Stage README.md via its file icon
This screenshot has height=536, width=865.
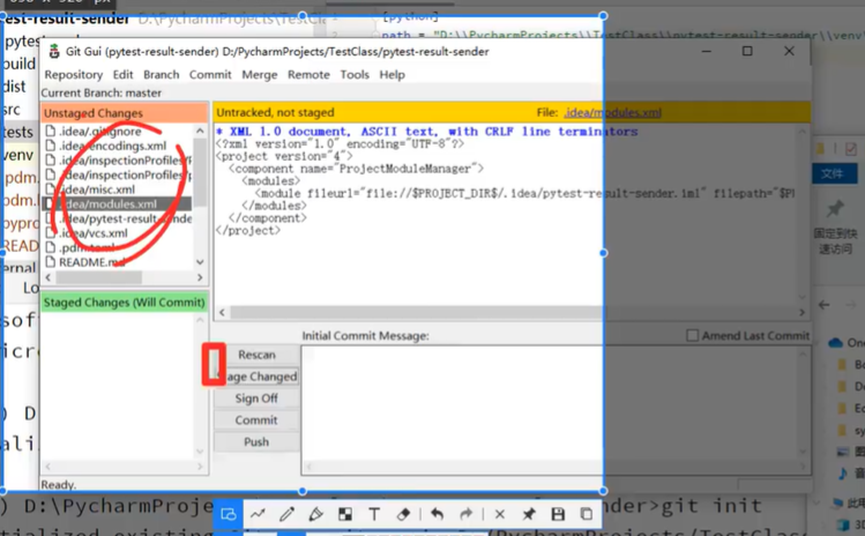(51, 262)
